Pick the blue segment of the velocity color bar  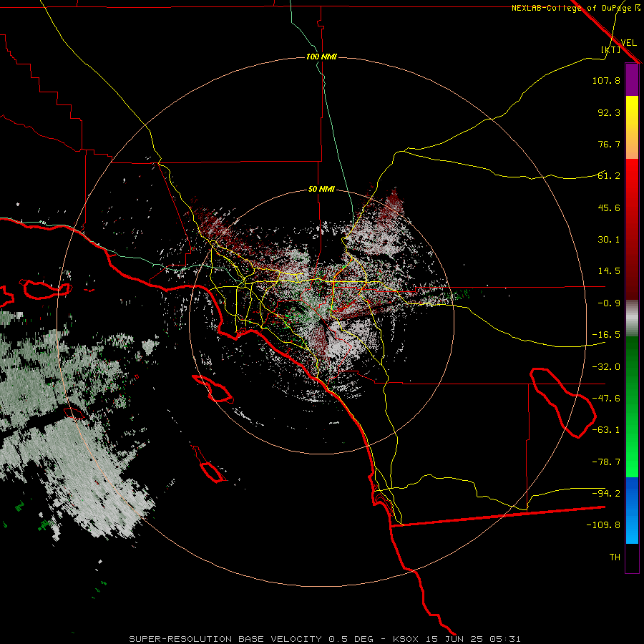point(632,510)
